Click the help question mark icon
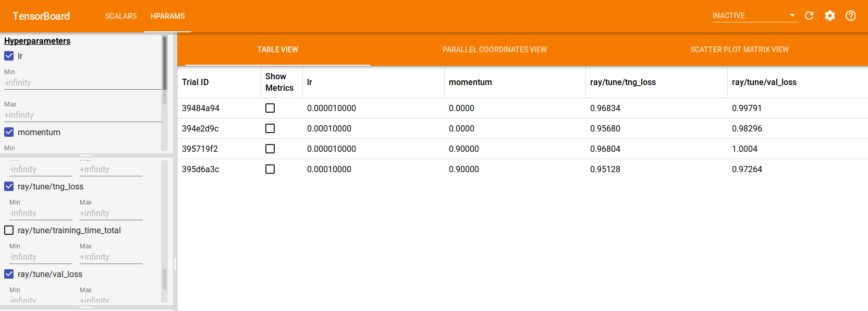The image size is (868, 311). 851,16
